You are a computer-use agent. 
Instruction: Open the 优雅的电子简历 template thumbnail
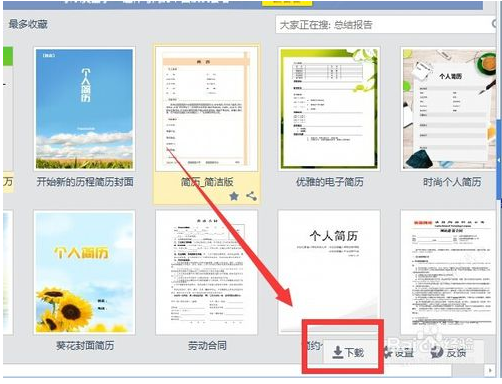[329, 109]
